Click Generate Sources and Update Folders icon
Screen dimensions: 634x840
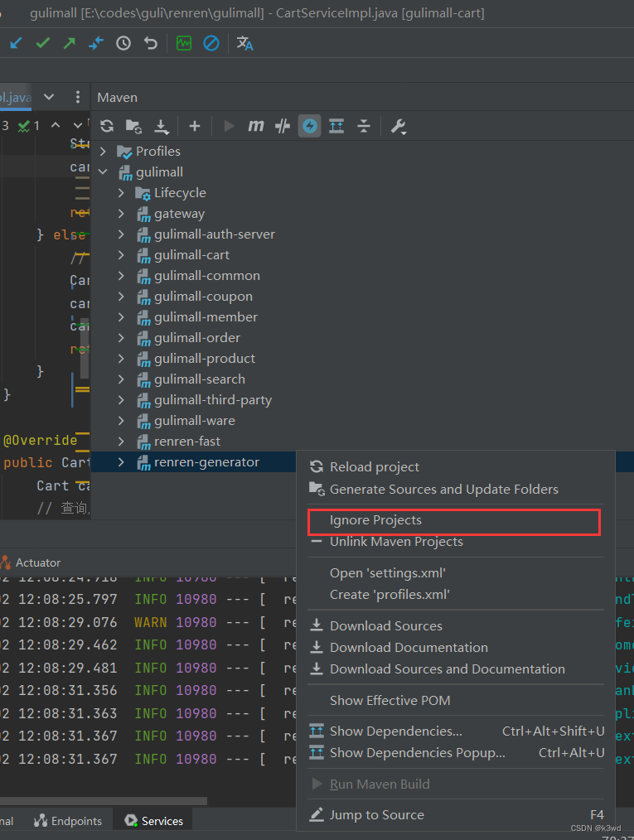coord(133,127)
